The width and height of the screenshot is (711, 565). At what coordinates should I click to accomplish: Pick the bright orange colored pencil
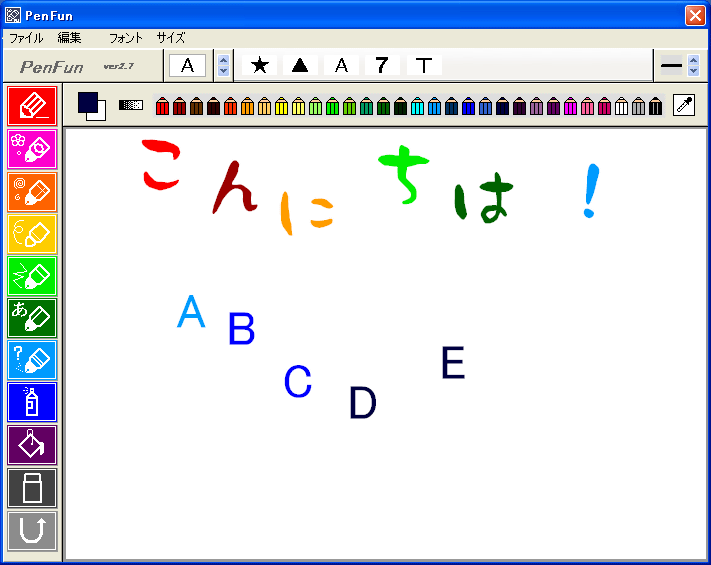pyautogui.click(x=248, y=106)
